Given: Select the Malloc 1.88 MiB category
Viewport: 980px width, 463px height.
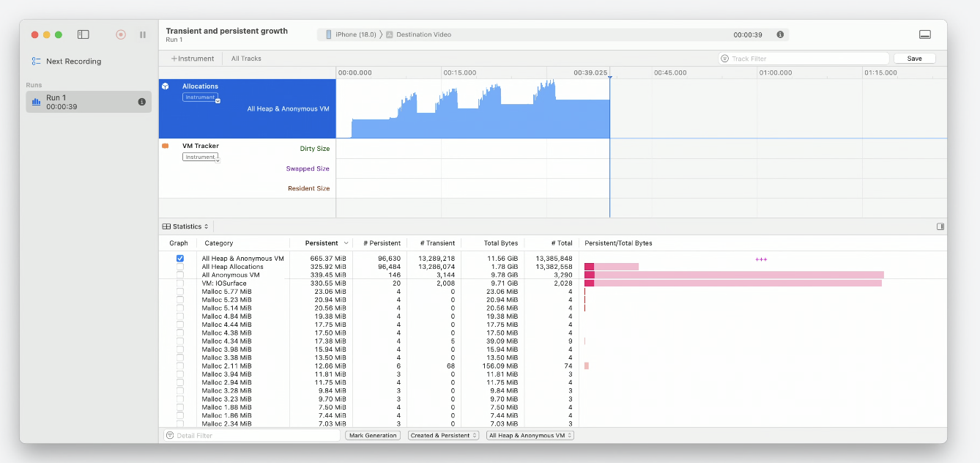Looking at the screenshot, I should tap(226, 407).
